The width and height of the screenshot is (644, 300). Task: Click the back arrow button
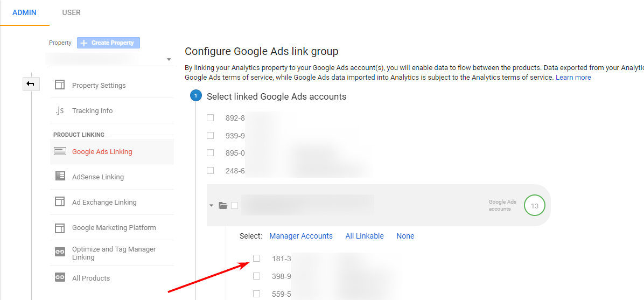pyautogui.click(x=31, y=84)
